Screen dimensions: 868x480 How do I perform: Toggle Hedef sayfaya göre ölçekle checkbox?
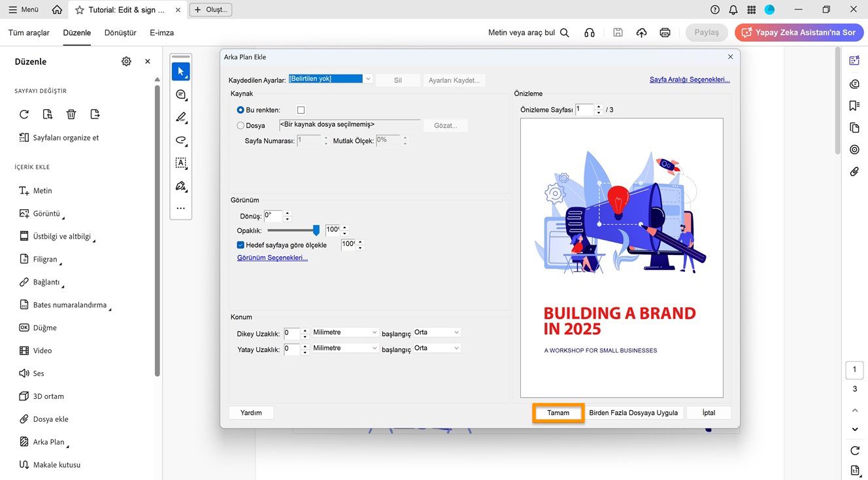click(x=241, y=245)
